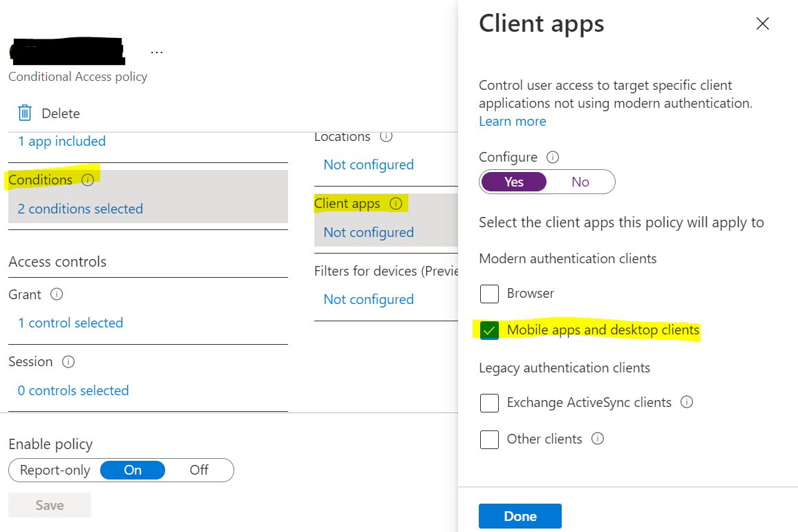The image size is (798, 532).
Task: Enable the Browser checkbox
Action: coord(489,294)
